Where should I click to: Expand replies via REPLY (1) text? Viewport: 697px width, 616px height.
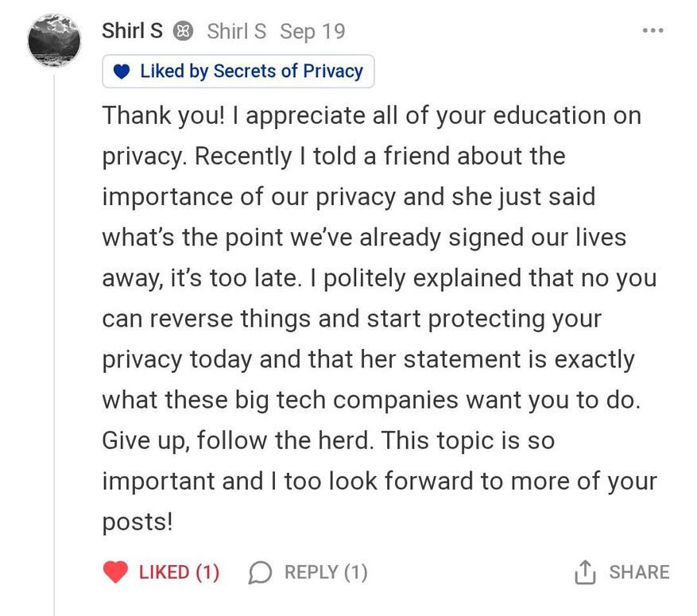click(326, 572)
